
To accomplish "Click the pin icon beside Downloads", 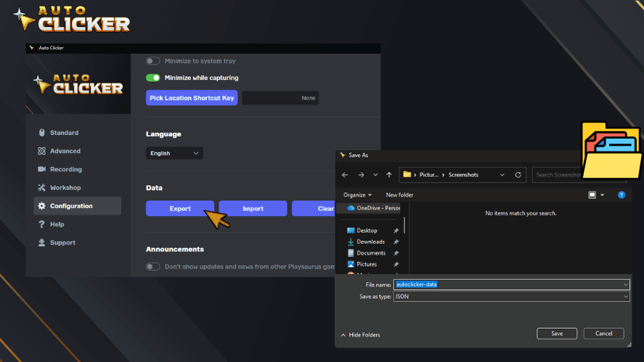I will (396, 242).
